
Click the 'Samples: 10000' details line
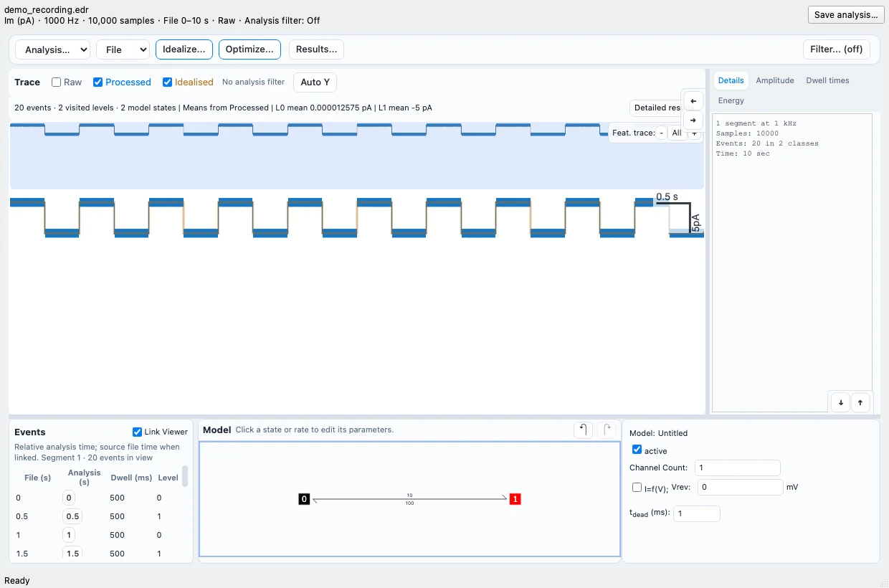coord(747,133)
